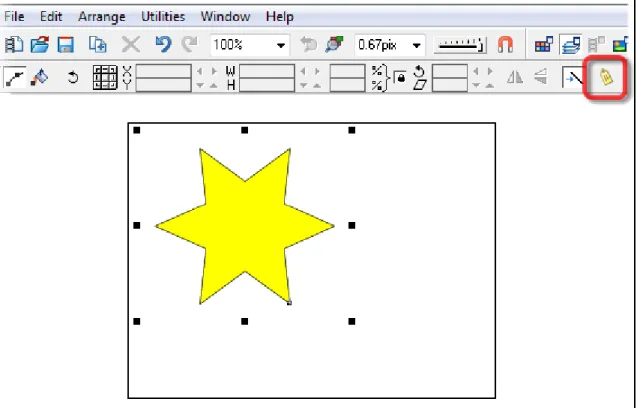Click down arrow beside the skew field
Screen dimensions: 637x408
pos(476,85)
